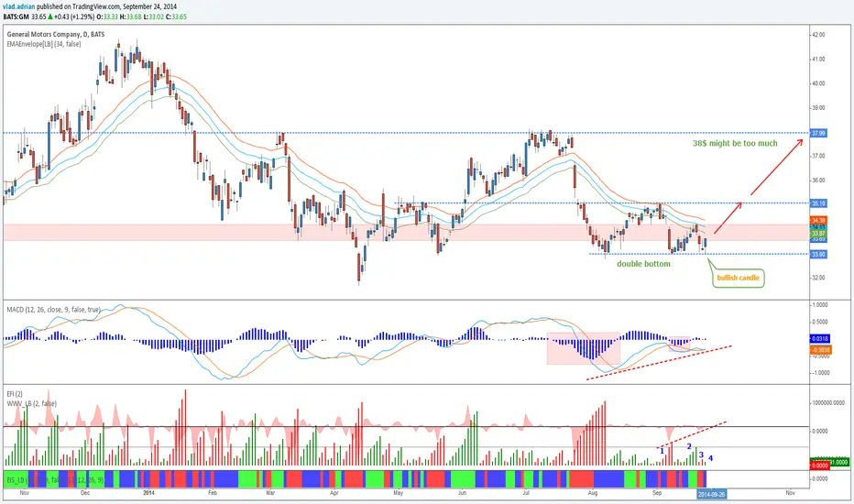Click the WWV_LB (2, false) indicator label
854x504 pixels.
pyautogui.click(x=31, y=404)
